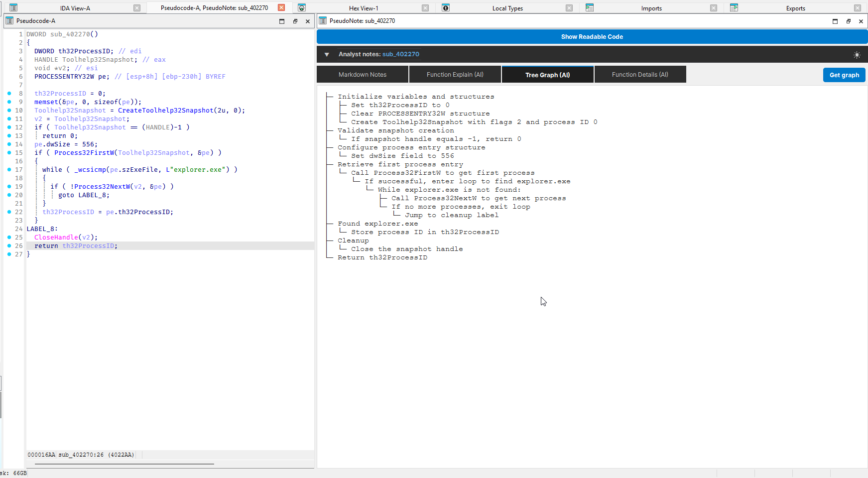Screen dimensions: 868x478
Task: Open the Function Details (AI) tab
Action: point(640,74)
